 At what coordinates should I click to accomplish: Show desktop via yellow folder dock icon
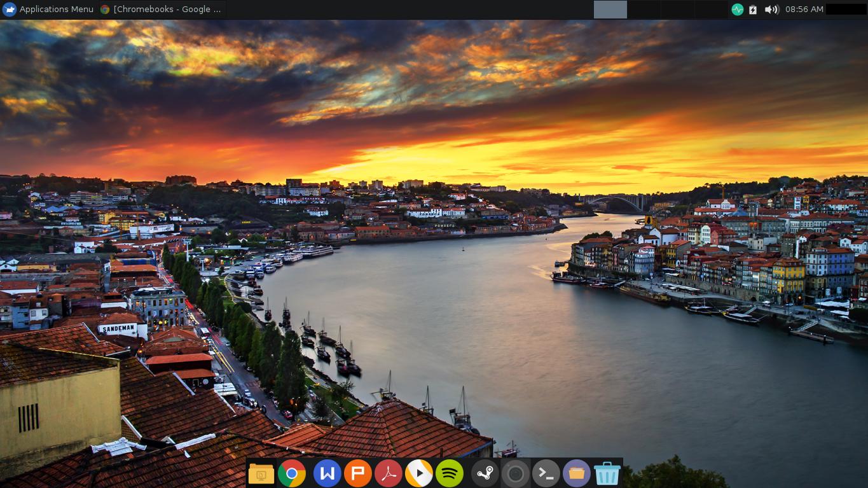tap(261, 473)
